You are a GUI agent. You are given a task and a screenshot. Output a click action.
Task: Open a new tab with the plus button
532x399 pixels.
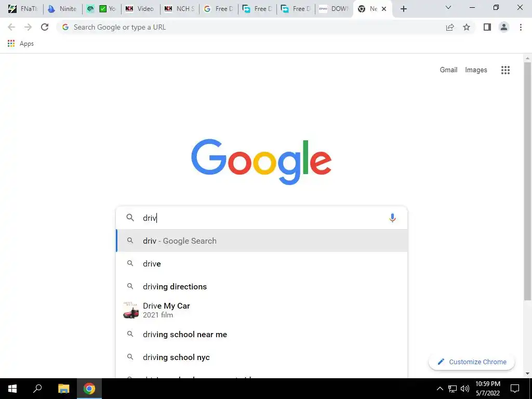point(403,9)
